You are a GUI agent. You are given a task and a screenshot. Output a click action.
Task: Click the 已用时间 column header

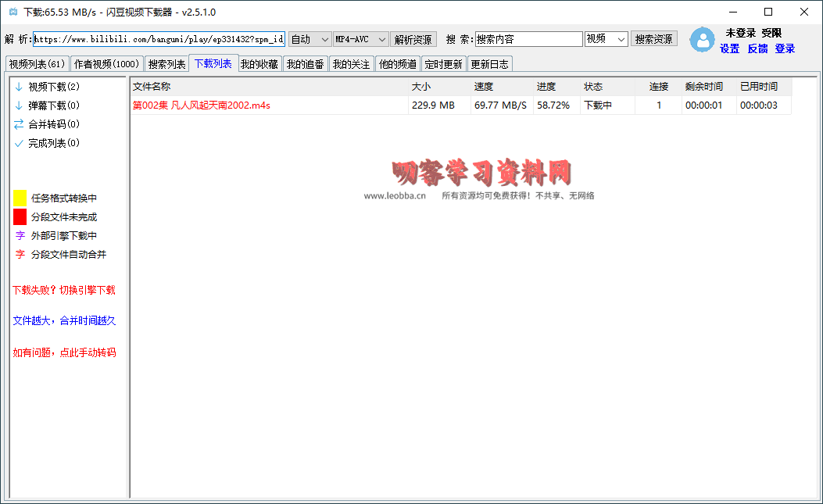(x=764, y=87)
